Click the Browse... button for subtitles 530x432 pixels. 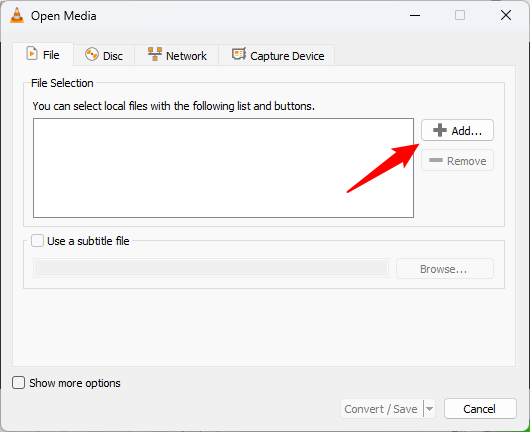445,269
